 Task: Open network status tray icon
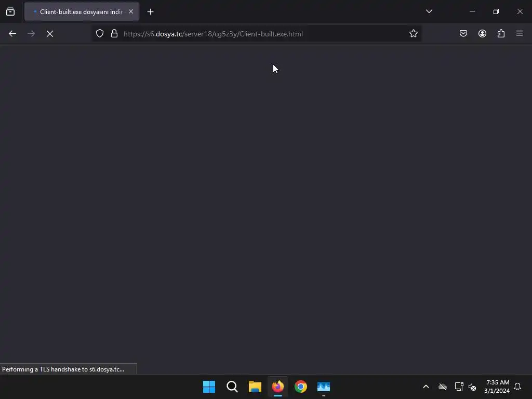[x=459, y=387]
